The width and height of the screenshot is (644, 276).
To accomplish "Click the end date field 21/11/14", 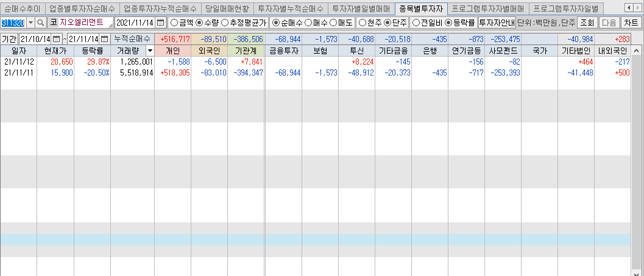I will click(x=84, y=40).
